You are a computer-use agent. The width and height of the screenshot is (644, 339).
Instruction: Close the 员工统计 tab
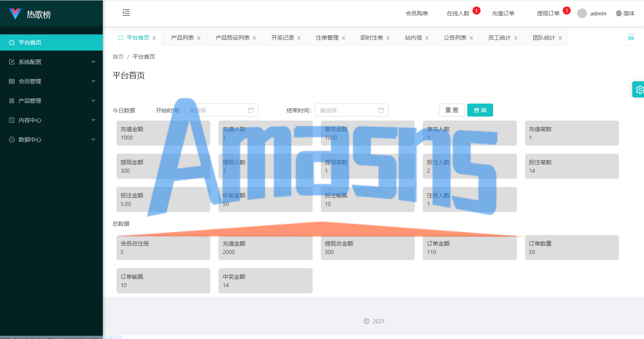(x=516, y=38)
